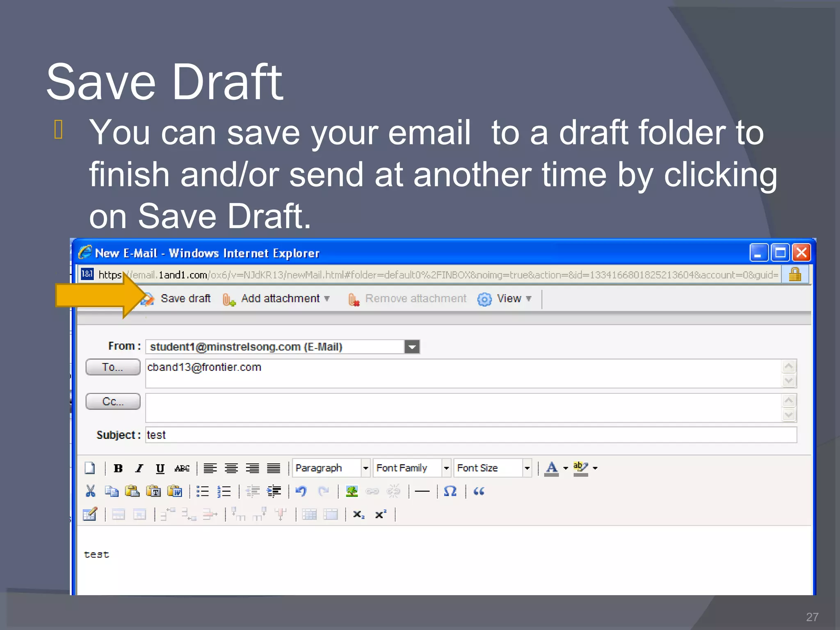
Task: Insert a bulleted list
Action: click(203, 491)
